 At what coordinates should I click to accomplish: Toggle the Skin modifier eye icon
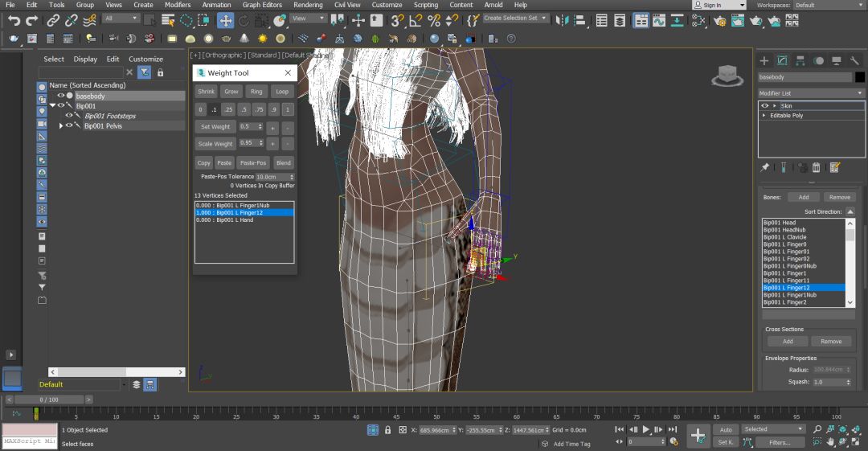(765, 105)
